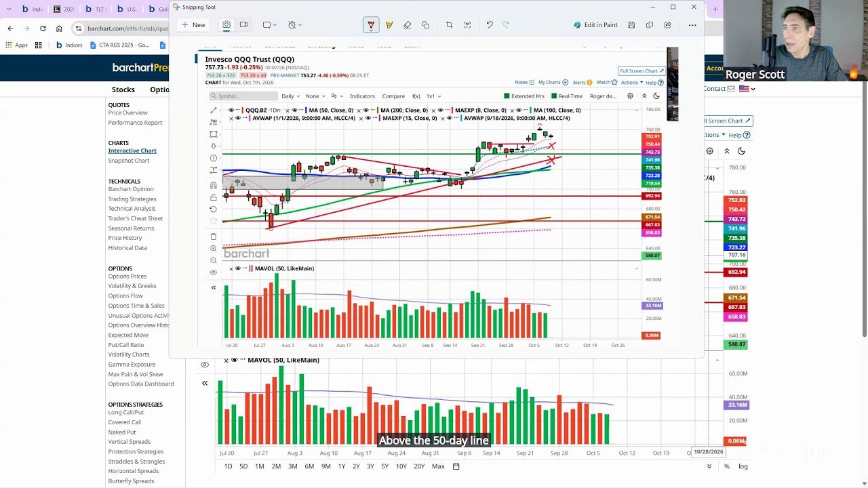Open the date range calendar icon
The image size is (868, 488).
click(456, 466)
